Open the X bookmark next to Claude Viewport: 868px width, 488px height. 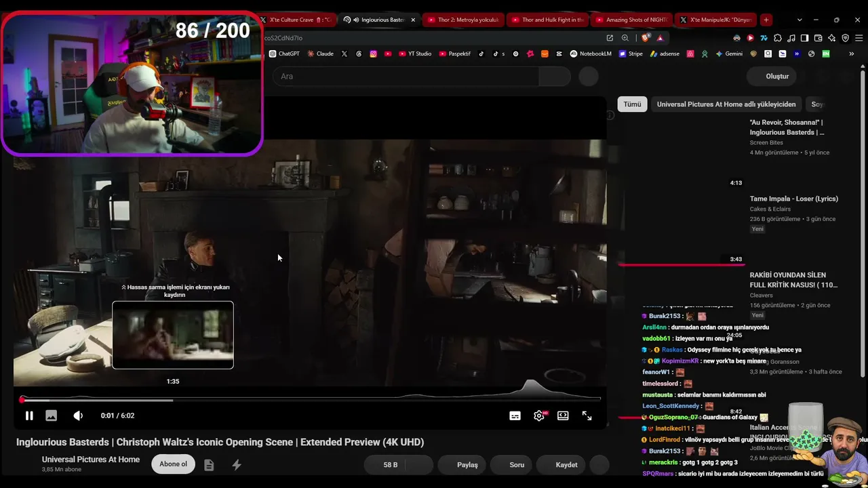344,54
